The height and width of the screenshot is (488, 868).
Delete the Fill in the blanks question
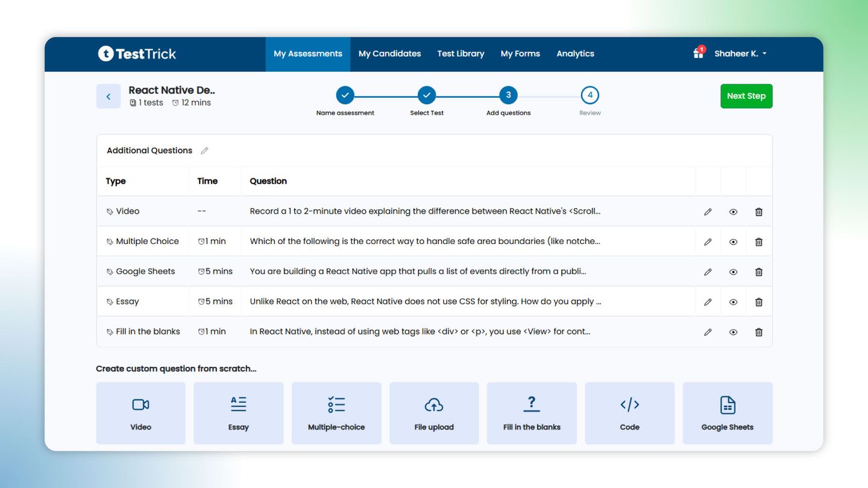tap(759, 332)
